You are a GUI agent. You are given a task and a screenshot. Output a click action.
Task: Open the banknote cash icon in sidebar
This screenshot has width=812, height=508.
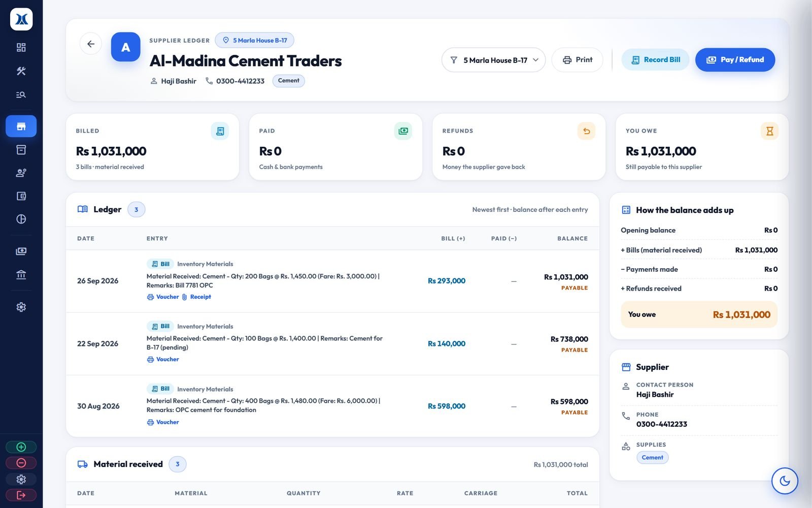pos(21,251)
